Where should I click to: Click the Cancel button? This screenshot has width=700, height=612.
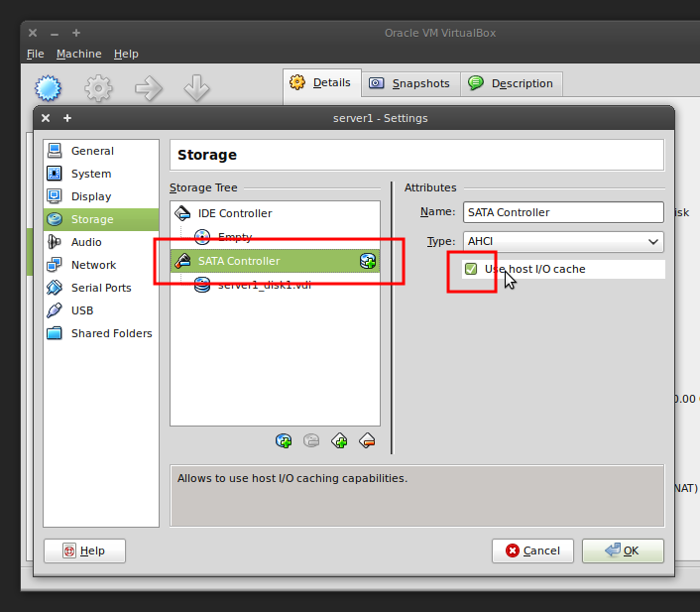tap(532, 551)
